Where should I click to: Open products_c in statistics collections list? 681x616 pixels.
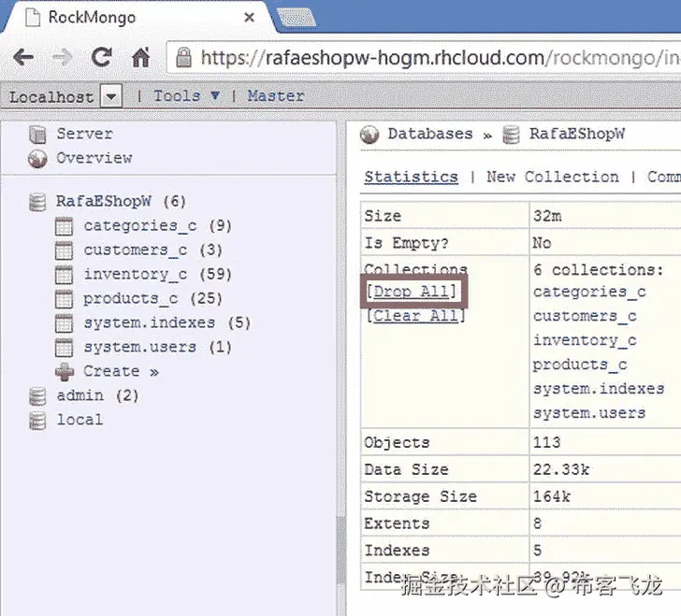[x=580, y=365]
